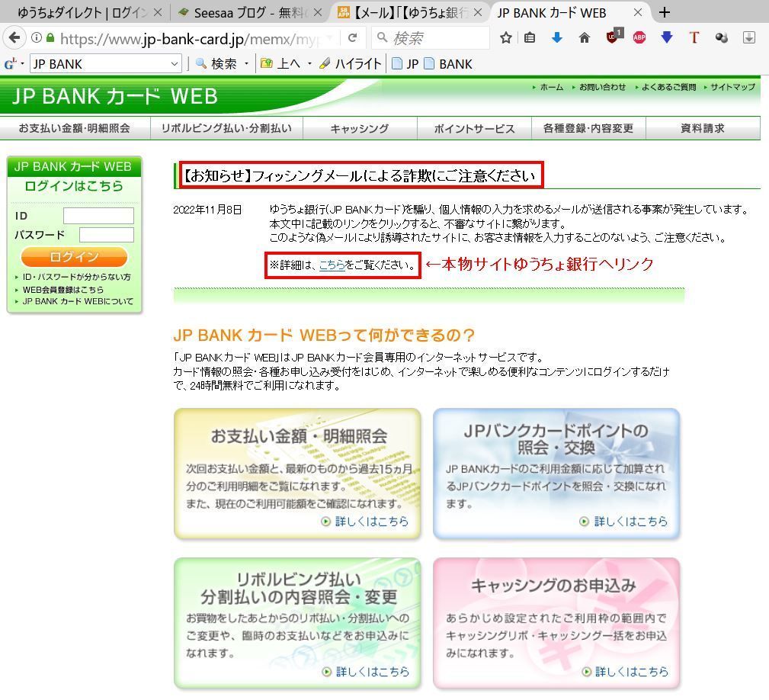Click the キャッシングのお申込み card heading
The image size is (769, 700).
tap(554, 585)
